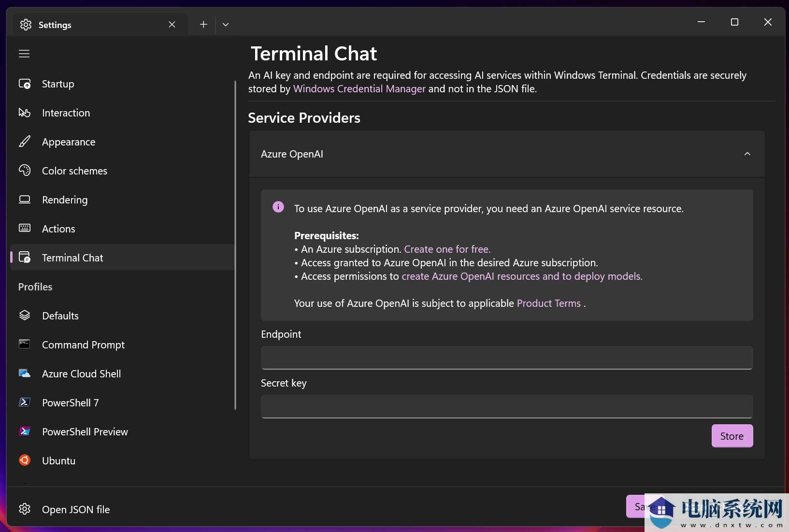Open the 'Create one for free' link
The height and width of the screenshot is (532, 789).
tap(447, 249)
